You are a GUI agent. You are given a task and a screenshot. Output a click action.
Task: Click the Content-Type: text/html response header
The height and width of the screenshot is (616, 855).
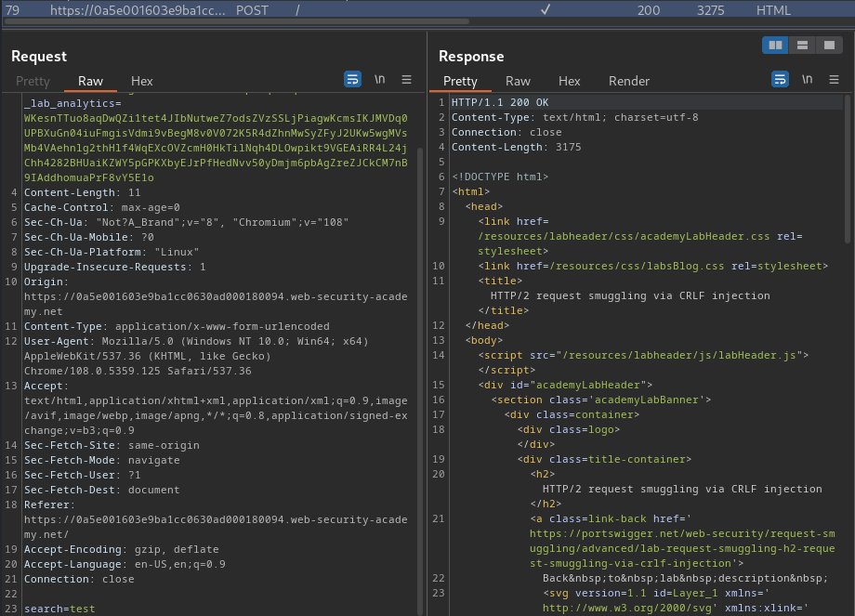(x=574, y=117)
